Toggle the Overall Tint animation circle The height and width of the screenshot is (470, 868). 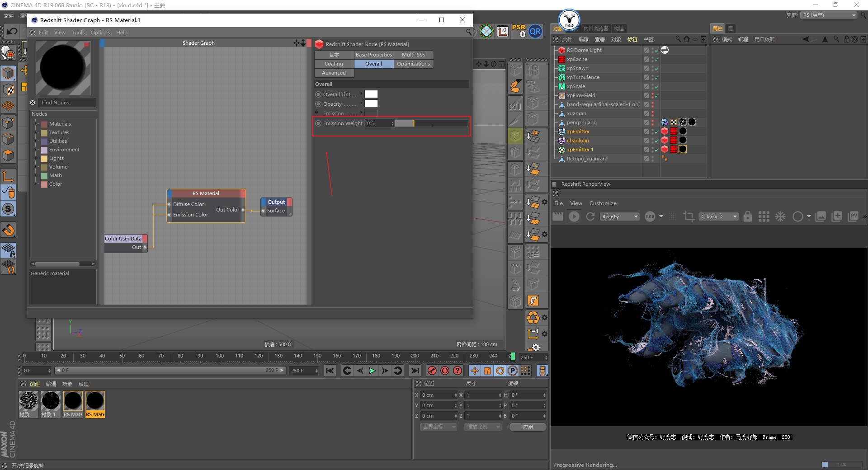click(x=318, y=94)
